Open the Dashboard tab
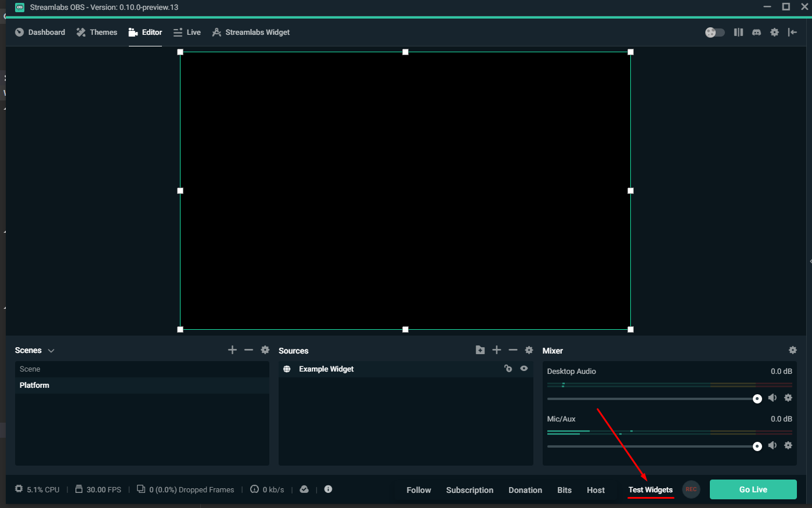 (39, 33)
